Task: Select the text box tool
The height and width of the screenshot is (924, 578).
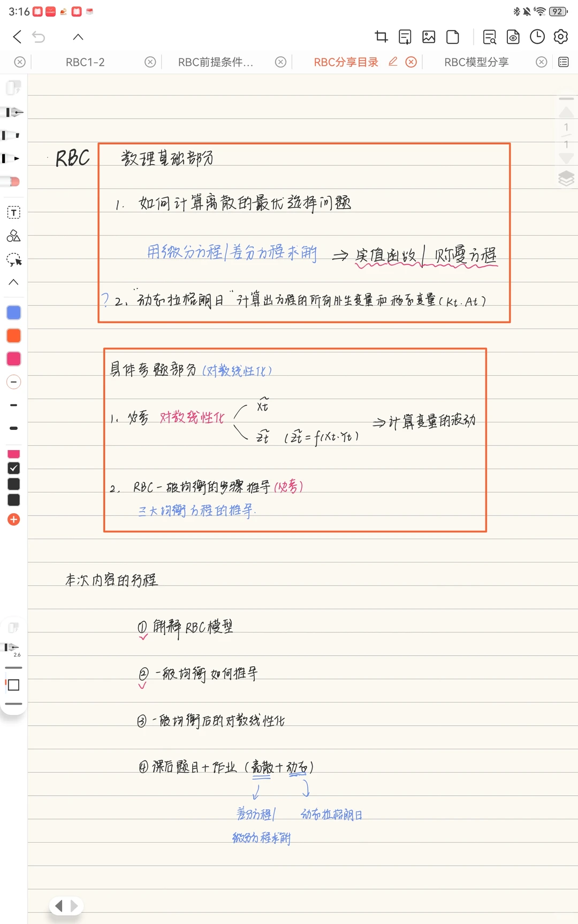Action: tap(13, 212)
